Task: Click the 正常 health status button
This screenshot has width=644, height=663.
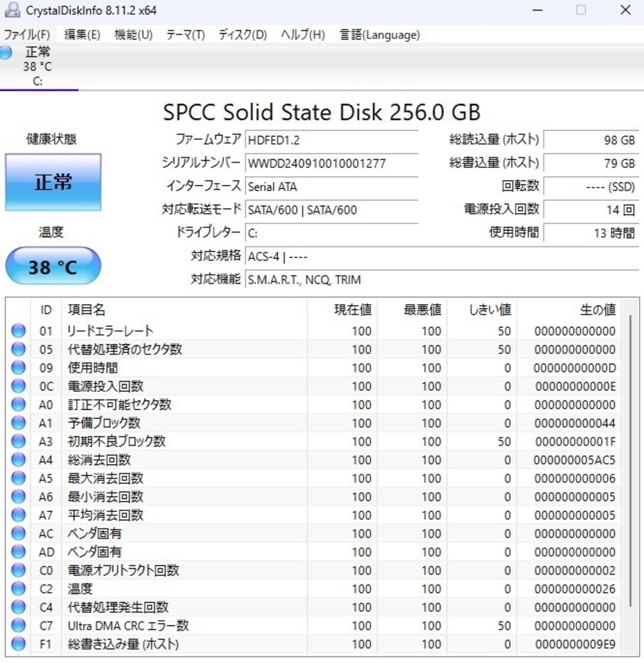Action: point(53,182)
